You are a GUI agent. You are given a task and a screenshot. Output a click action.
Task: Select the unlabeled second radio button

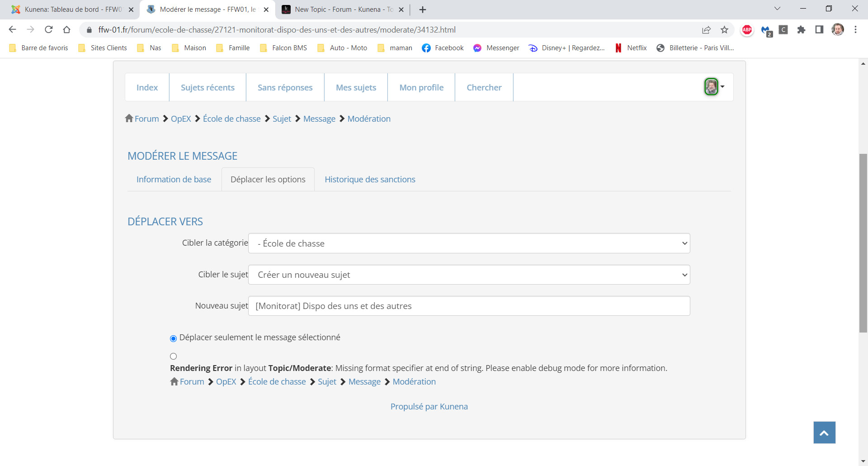(x=173, y=357)
